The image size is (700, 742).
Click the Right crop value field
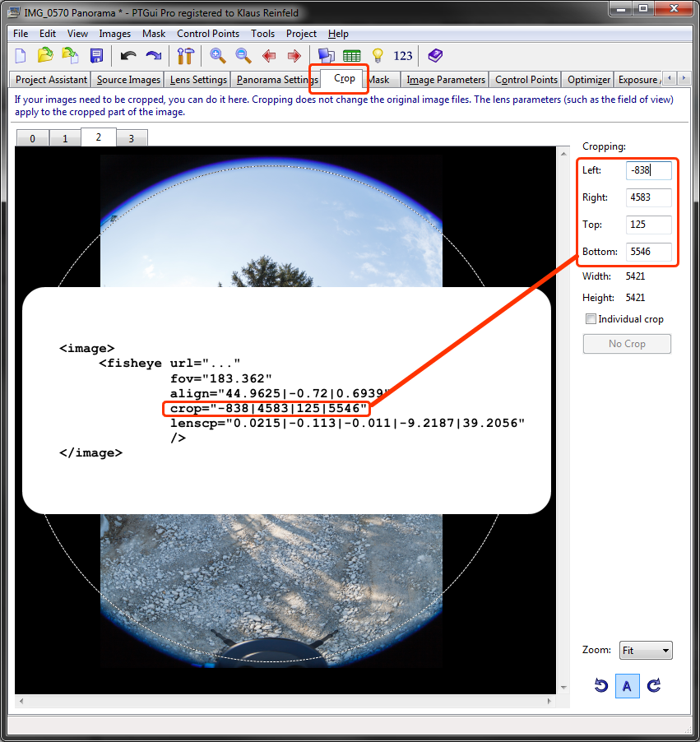coord(648,197)
